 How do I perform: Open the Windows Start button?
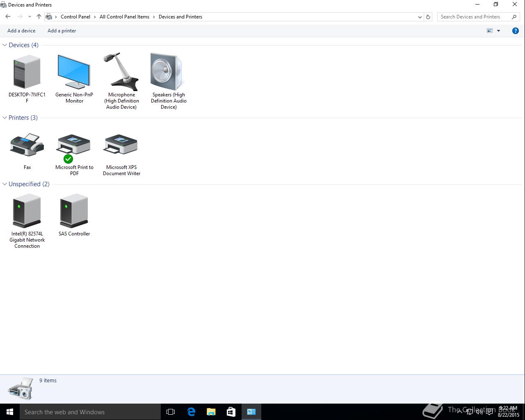[10, 412]
